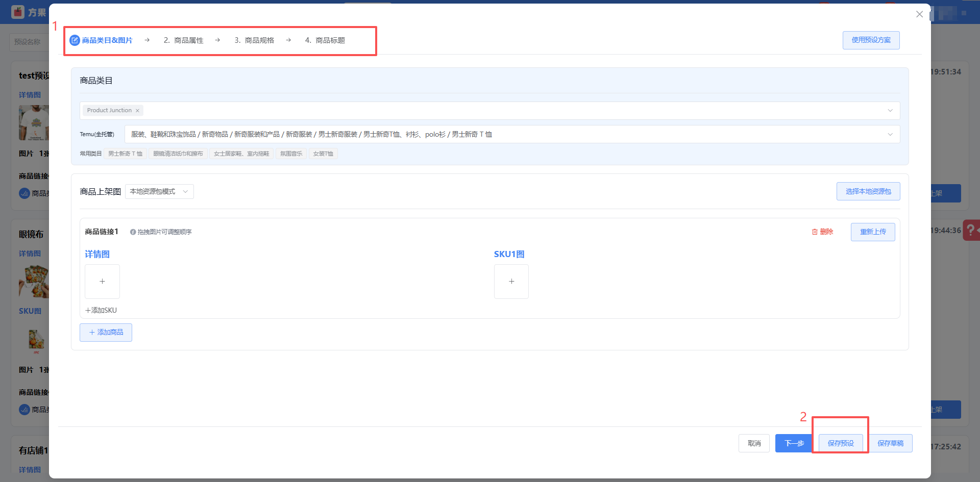
Task: Pick the 眼镜清洁纸巾和擦布 common category tag
Action: coord(178,154)
